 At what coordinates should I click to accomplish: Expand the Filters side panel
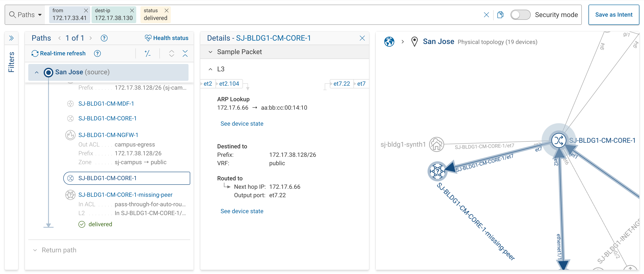tap(11, 38)
